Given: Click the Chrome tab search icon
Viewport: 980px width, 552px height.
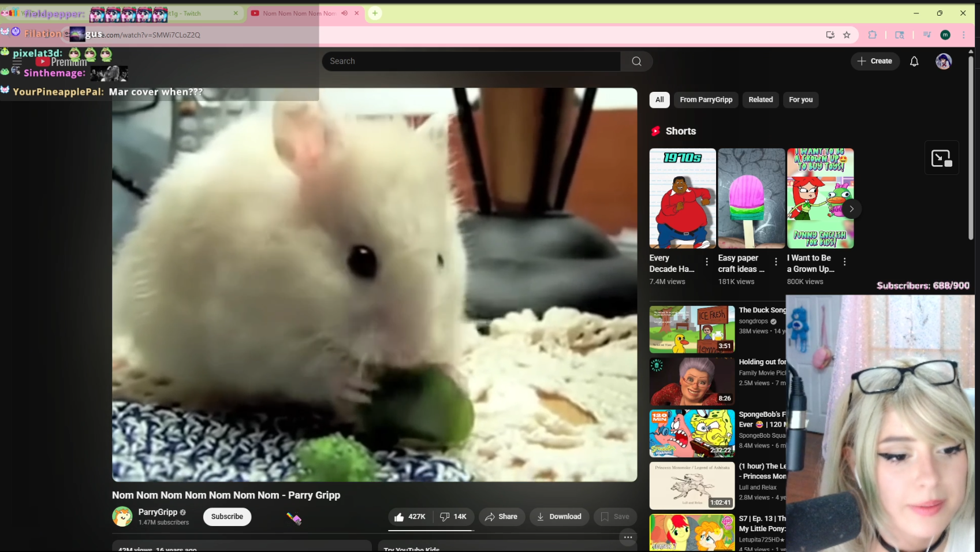Looking at the screenshot, I should click(x=900, y=35).
